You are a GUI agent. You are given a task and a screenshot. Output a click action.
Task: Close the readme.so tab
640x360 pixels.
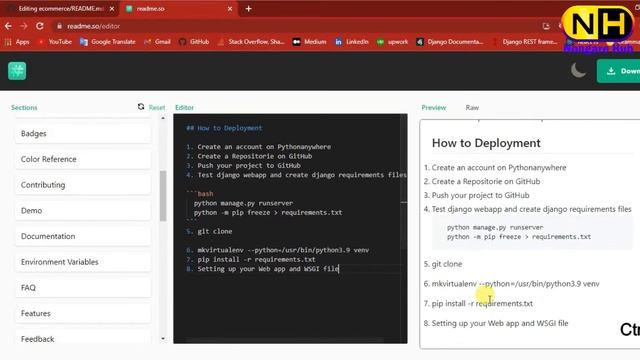pyautogui.click(x=230, y=9)
